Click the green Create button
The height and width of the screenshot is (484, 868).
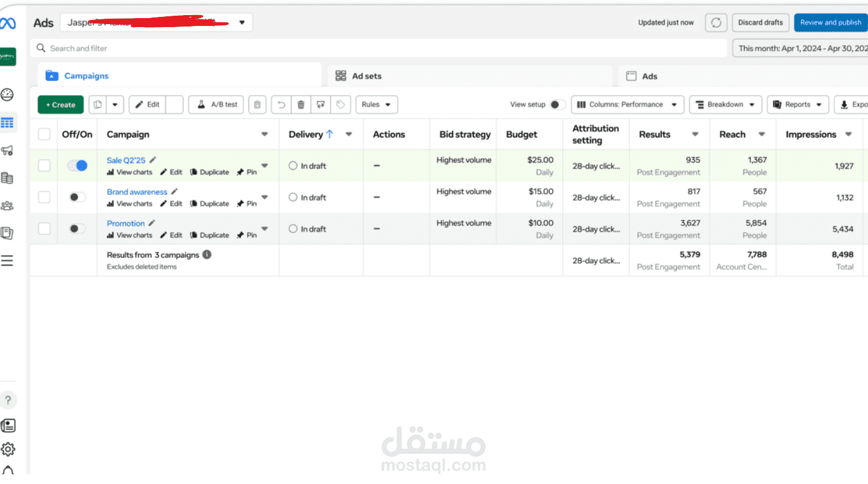[61, 104]
